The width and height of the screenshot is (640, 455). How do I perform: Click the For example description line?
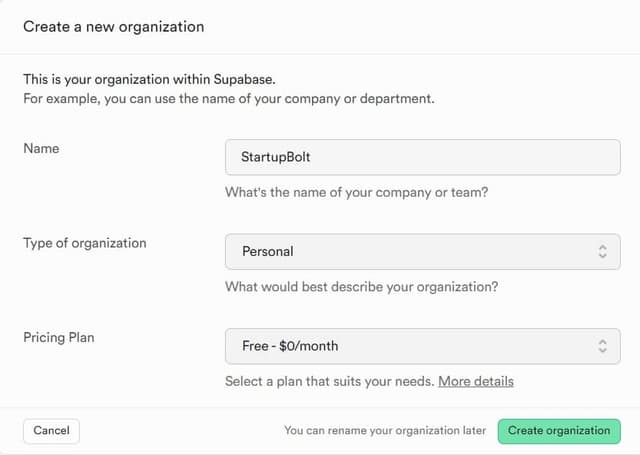[228, 99]
